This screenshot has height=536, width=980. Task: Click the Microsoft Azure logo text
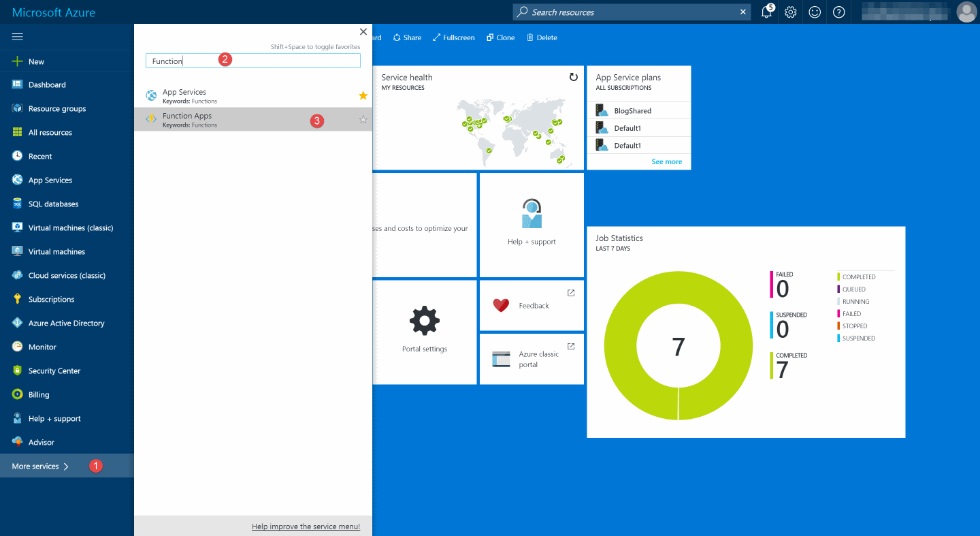54,12
